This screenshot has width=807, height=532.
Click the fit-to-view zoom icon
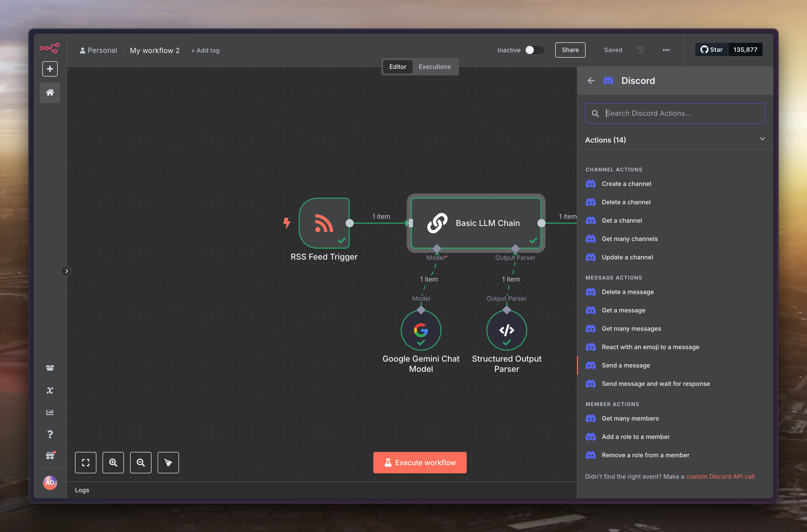pyautogui.click(x=85, y=462)
